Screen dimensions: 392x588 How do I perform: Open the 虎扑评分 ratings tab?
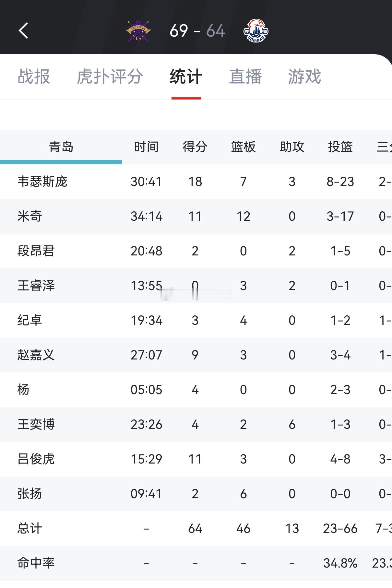(x=109, y=76)
